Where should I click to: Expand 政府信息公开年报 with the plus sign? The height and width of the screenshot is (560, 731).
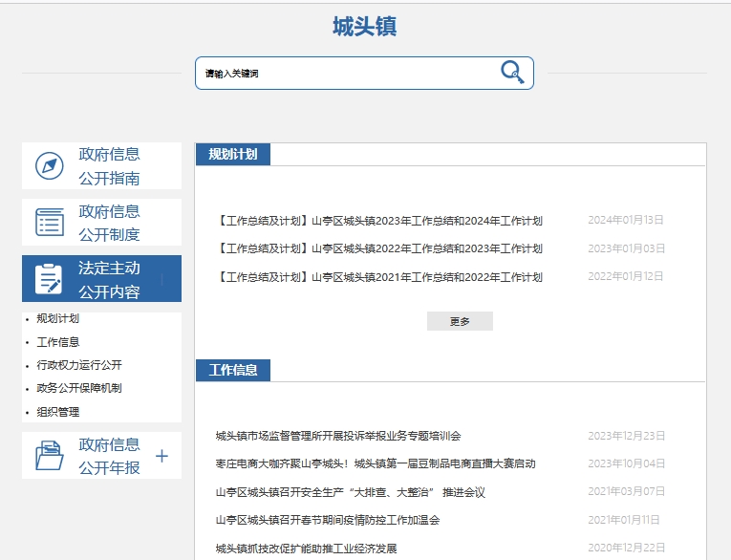click(161, 456)
